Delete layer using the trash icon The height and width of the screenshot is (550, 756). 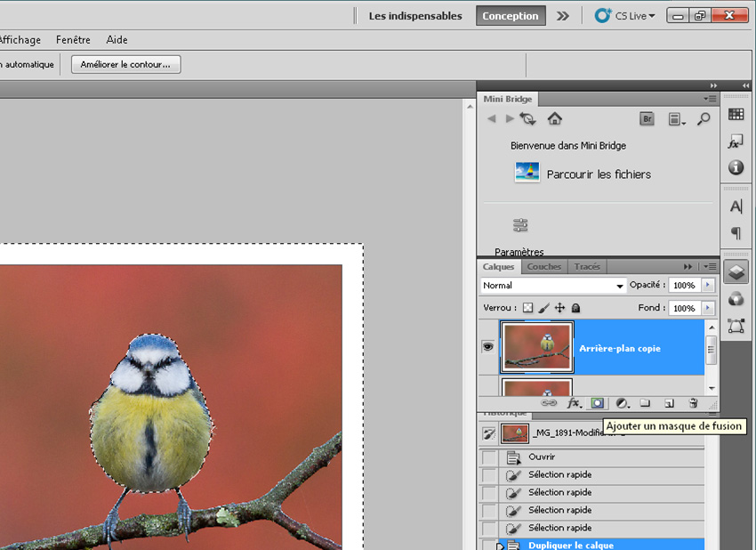tap(693, 403)
